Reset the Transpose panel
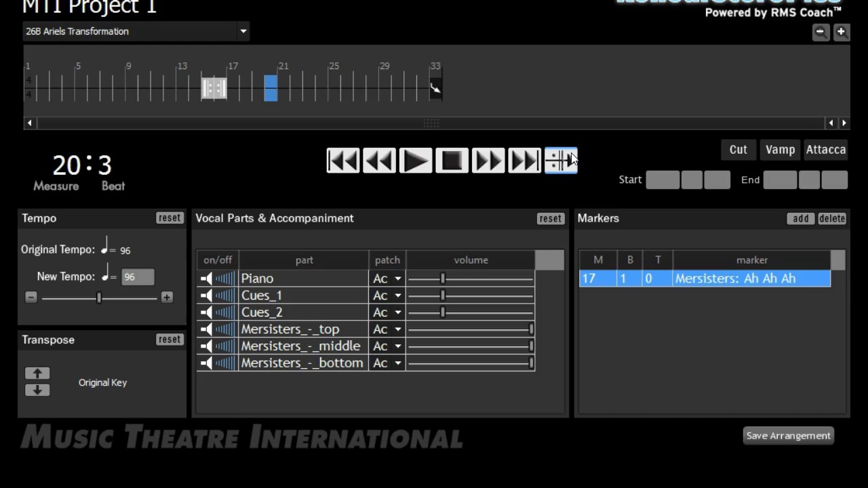Screen dimensions: 868x488 (x=170, y=340)
